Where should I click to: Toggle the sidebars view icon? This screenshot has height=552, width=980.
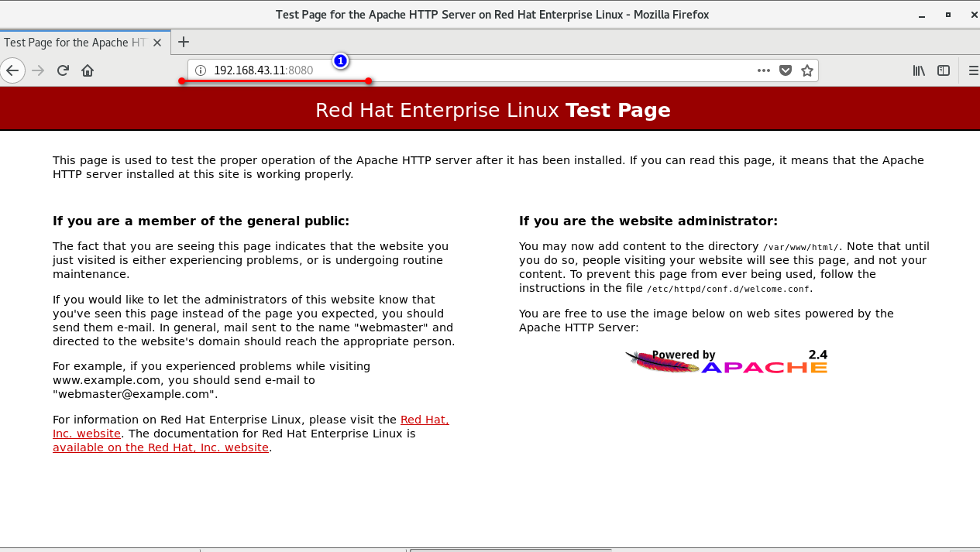coord(944,70)
